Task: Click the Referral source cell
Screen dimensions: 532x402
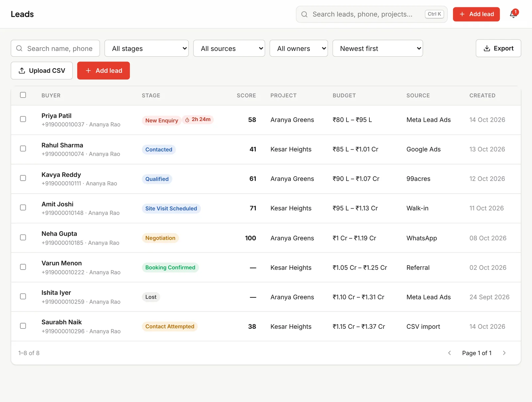Action: 418,268
